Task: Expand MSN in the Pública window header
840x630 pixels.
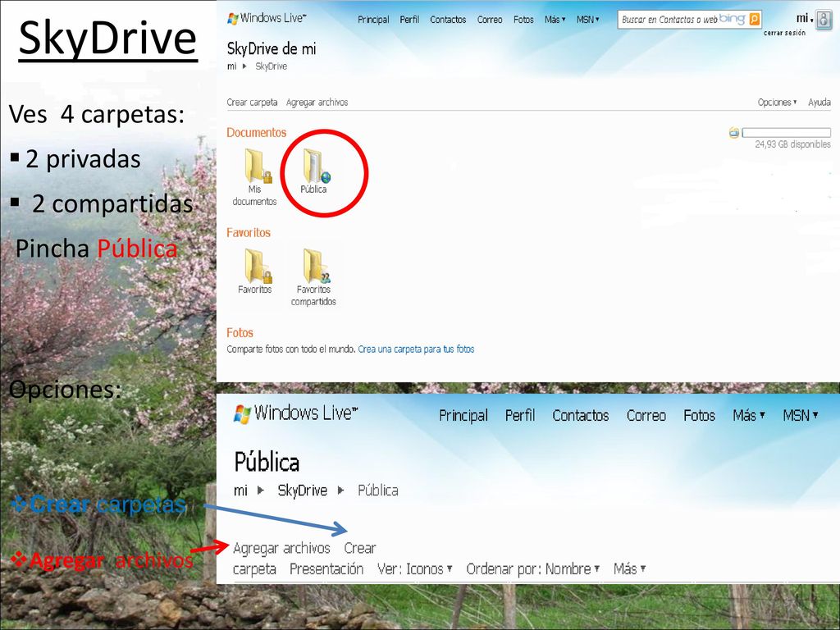Action: pos(801,415)
